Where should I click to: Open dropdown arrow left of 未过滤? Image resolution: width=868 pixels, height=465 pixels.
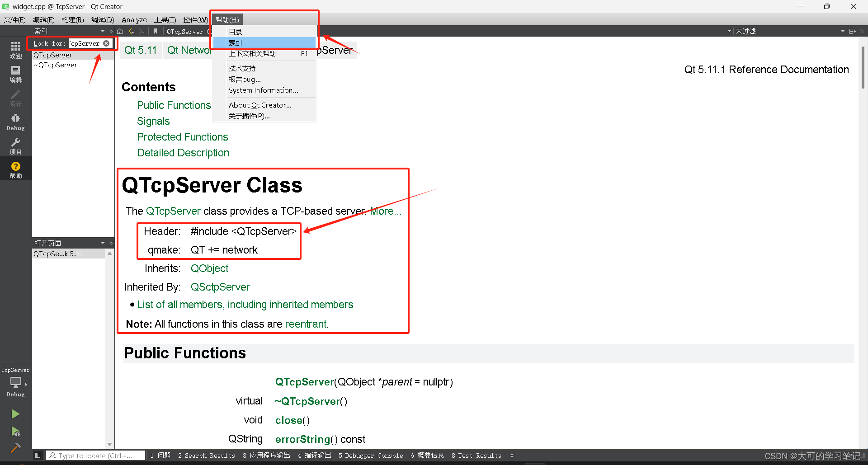point(729,31)
